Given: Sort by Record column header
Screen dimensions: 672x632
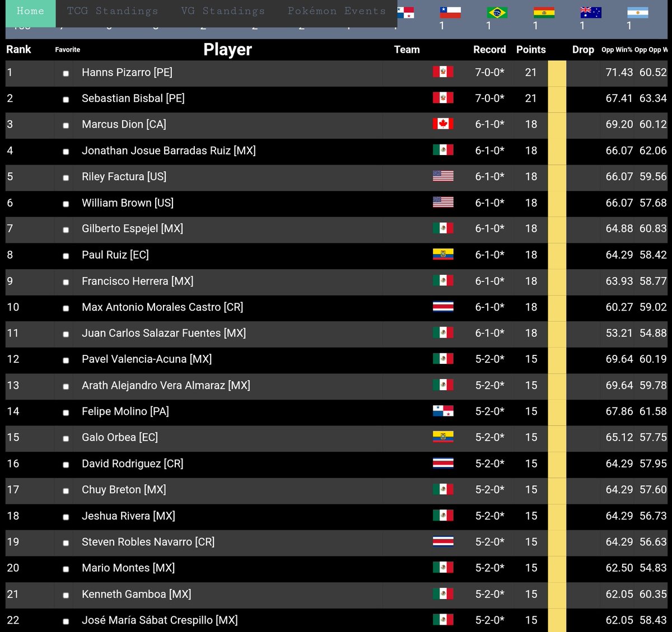Looking at the screenshot, I should pyautogui.click(x=489, y=49).
